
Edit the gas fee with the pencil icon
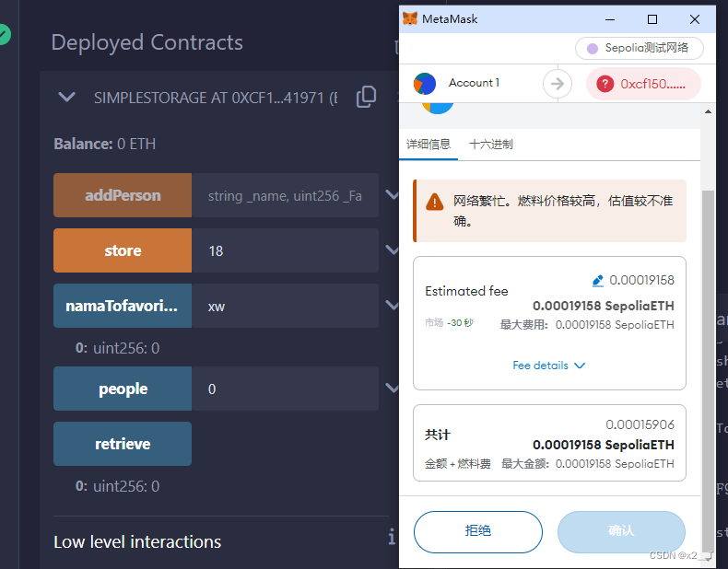[598, 281]
